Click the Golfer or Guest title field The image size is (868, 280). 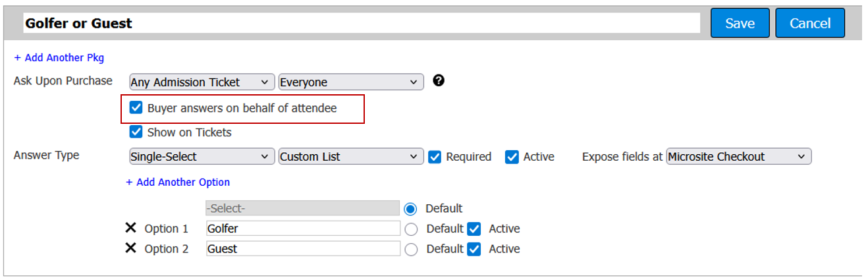pyautogui.click(x=361, y=23)
